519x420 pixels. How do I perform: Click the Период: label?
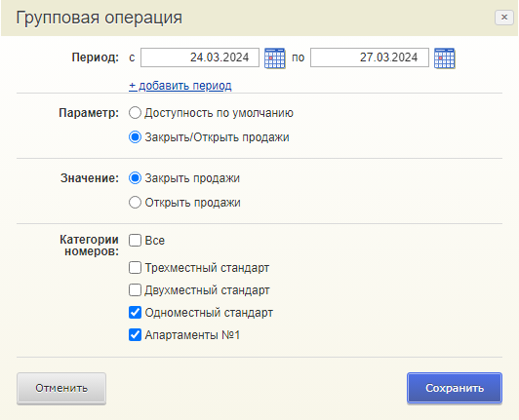pos(95,57)
